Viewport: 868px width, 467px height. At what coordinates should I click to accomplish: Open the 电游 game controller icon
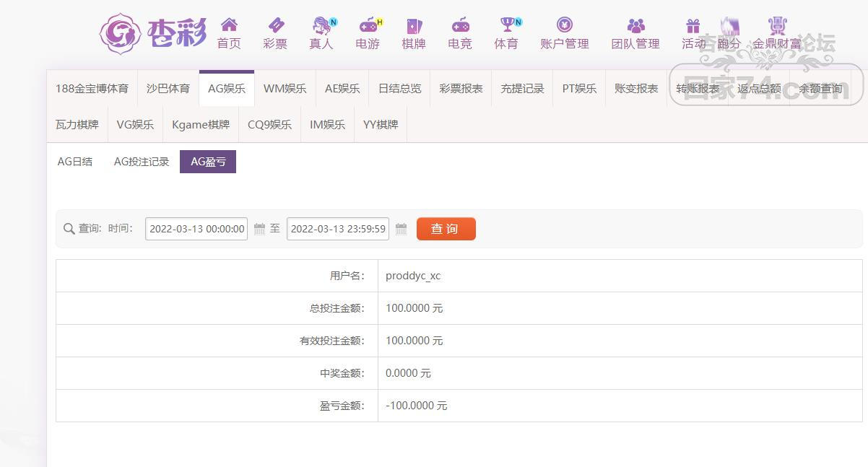368,26
